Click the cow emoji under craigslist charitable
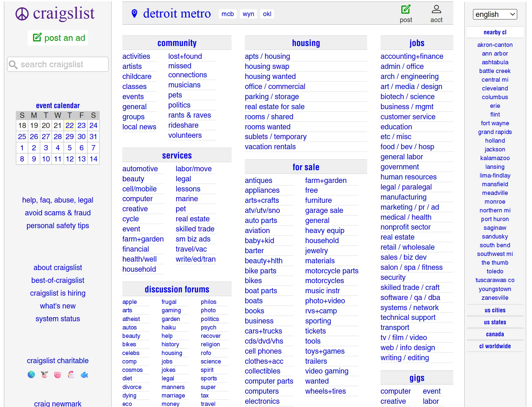Viewport: 532px width, 407px height. coord(44,375)
